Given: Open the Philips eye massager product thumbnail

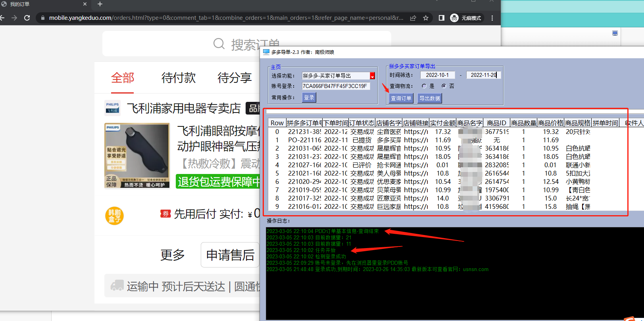Looking at the screenshot, I should [x=137, y=155].
